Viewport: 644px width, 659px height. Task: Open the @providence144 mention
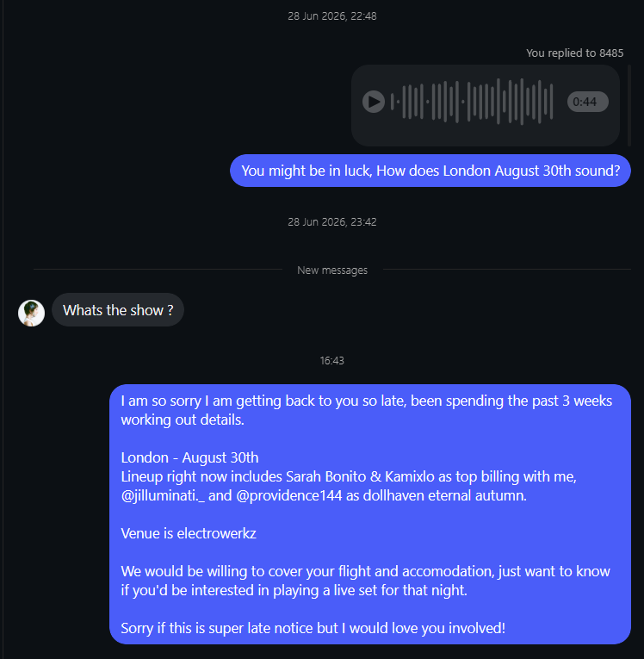click(289, 495)
